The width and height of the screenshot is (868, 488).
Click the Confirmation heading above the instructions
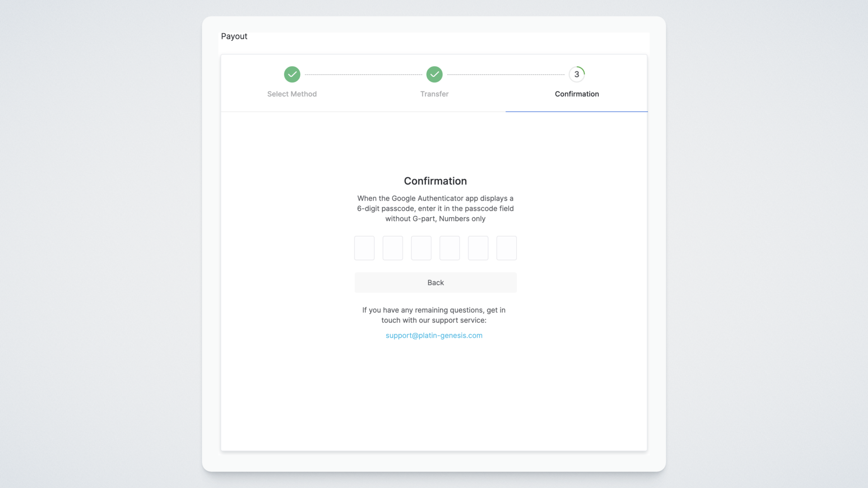coord(435,181)
